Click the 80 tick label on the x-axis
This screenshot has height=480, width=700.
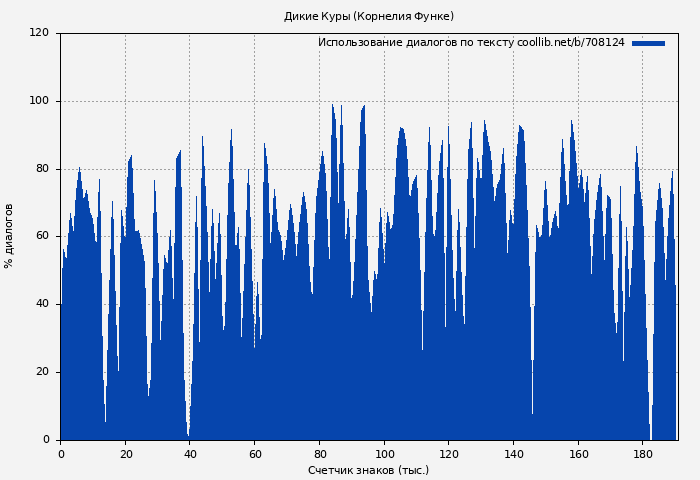(320, 454)
